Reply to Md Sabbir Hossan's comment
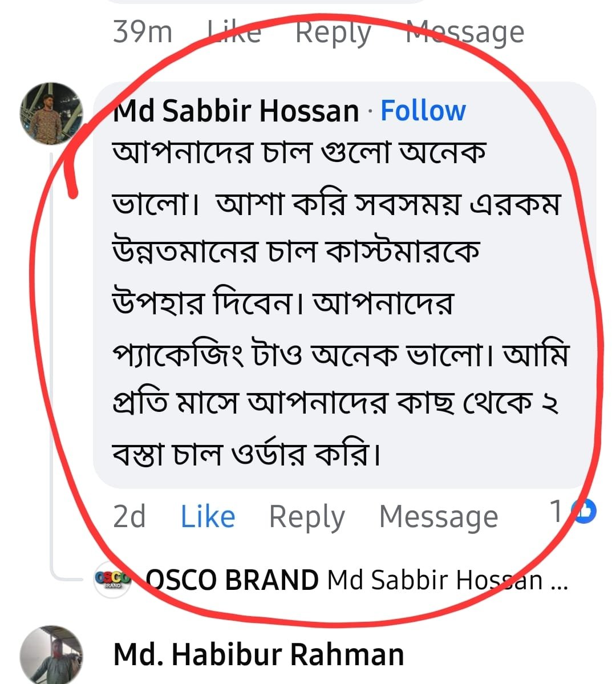 click(x=307, y=517)
